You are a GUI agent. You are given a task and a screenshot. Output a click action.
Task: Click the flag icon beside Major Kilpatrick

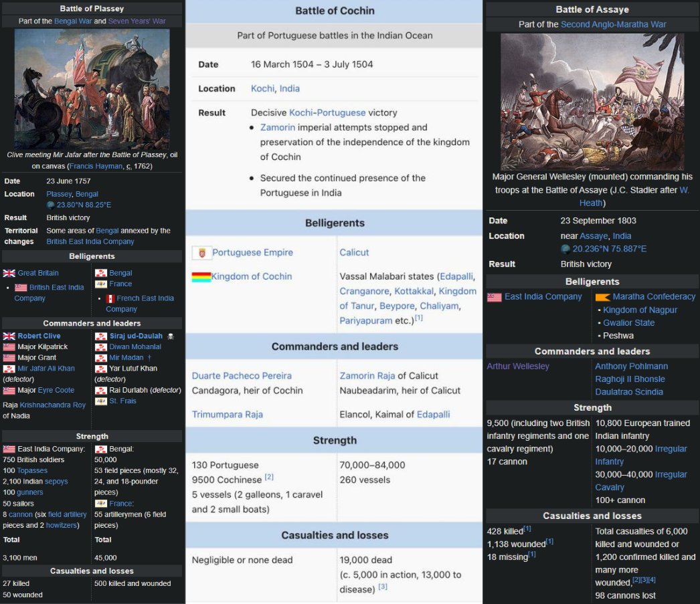click(9, 347)
